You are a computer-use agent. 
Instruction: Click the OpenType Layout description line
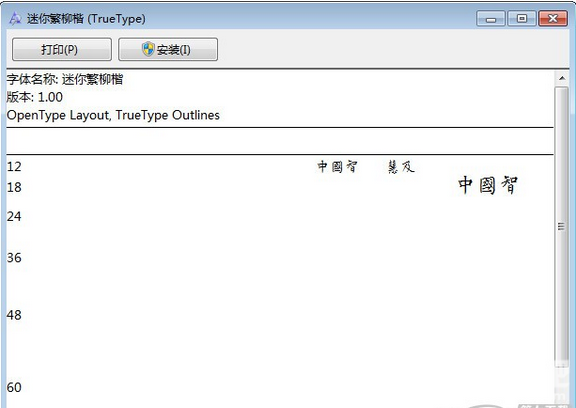pyautogui.click(x=113, y=115)
